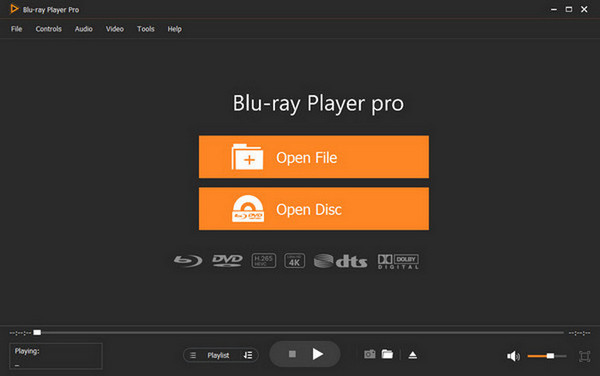Click the 4K badge icon

294,260
